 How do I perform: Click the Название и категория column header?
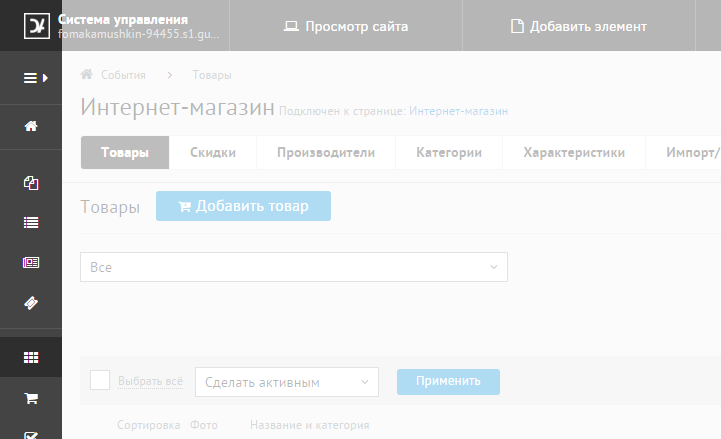click(x=309, y=425)
